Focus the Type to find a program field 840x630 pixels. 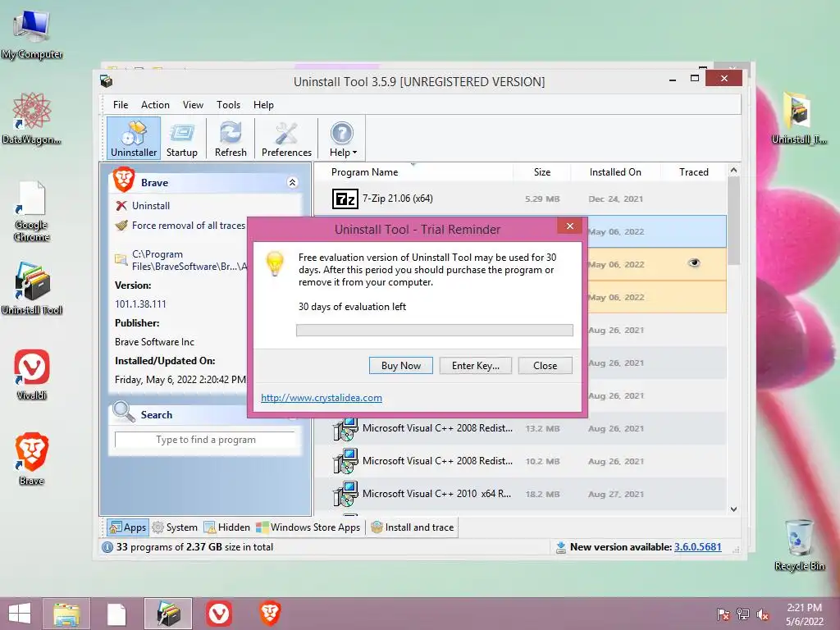206,440
